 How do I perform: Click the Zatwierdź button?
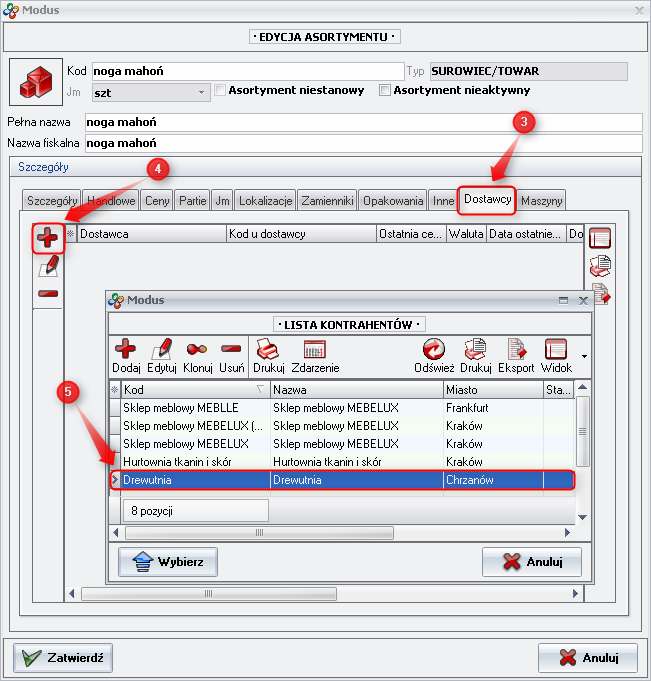tap(63, 658)
